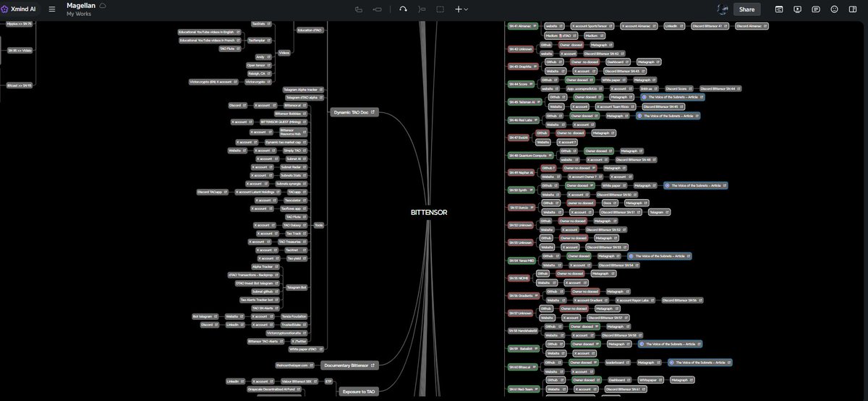Click the cloud sync icon beside Magellan
This screenshot has height=401, width=868.
(103, 5)
